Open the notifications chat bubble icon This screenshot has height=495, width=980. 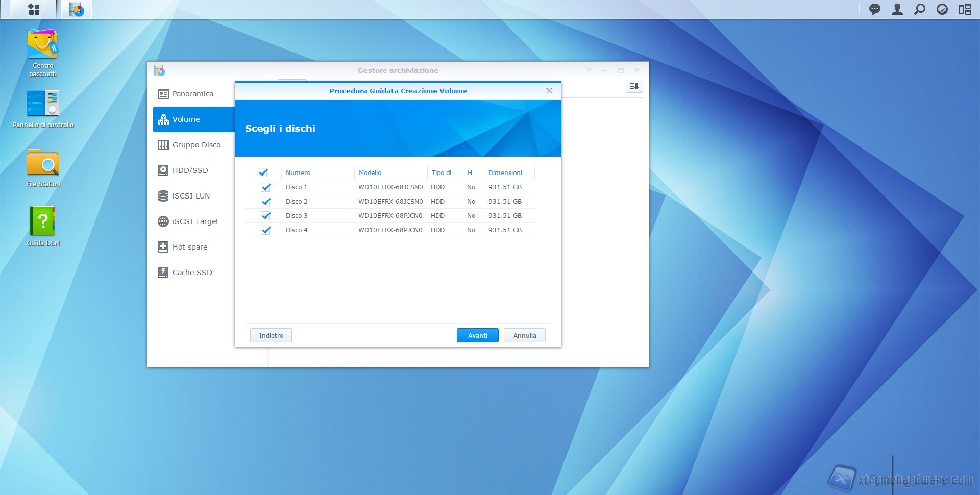click(x=874, y=9)
